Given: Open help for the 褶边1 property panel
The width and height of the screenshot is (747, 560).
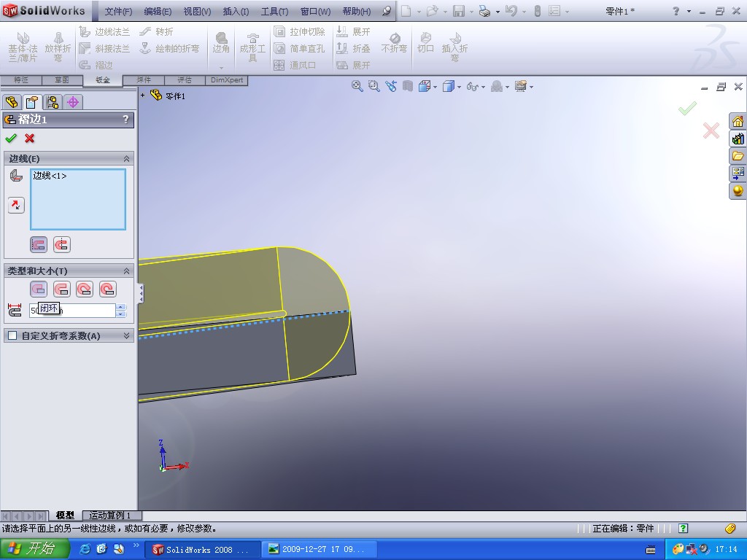Looking at the screenshot, I should click(125, 119).
